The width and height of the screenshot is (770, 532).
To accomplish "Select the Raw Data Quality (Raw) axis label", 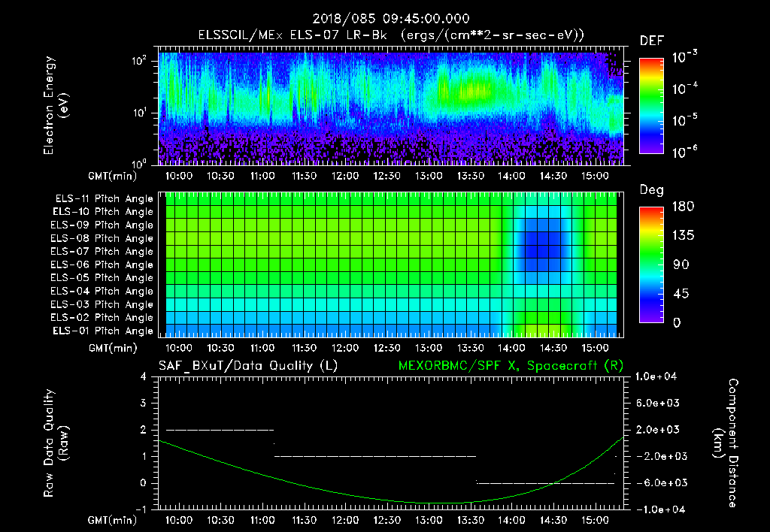I will 56,443.
